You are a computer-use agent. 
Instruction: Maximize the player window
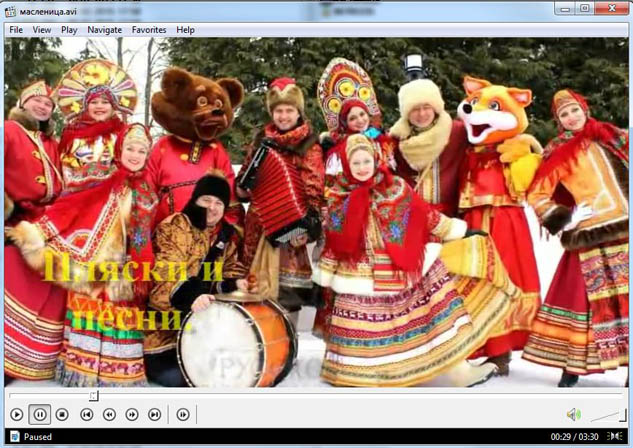tap(584, 8)
